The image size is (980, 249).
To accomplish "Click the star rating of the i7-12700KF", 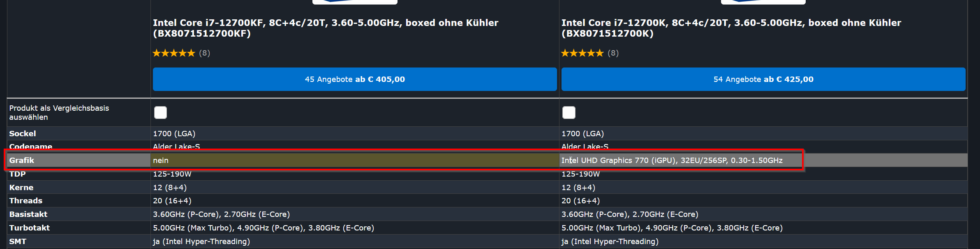I will (x=174, y=53).
